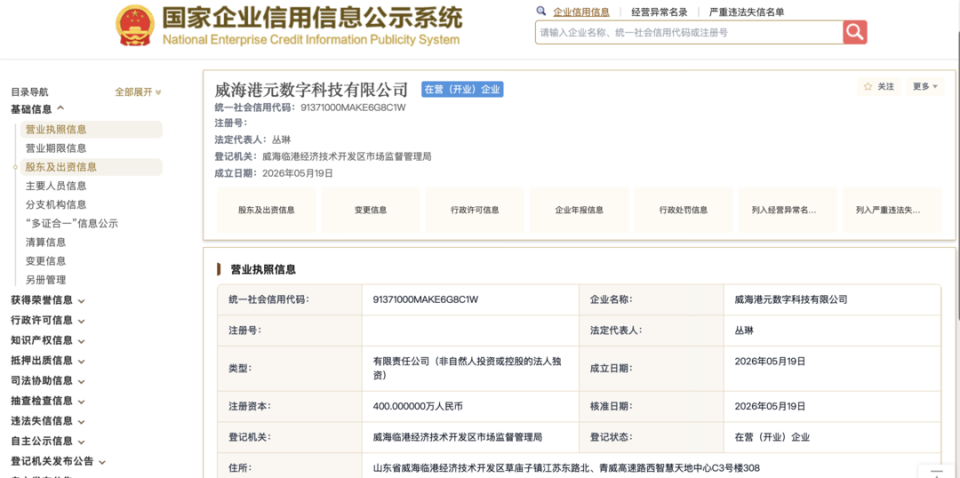Screen dimensions: 960x478
Task: Open “多证合一”信息公示 in the sidebar
Action: click(72, 223)
